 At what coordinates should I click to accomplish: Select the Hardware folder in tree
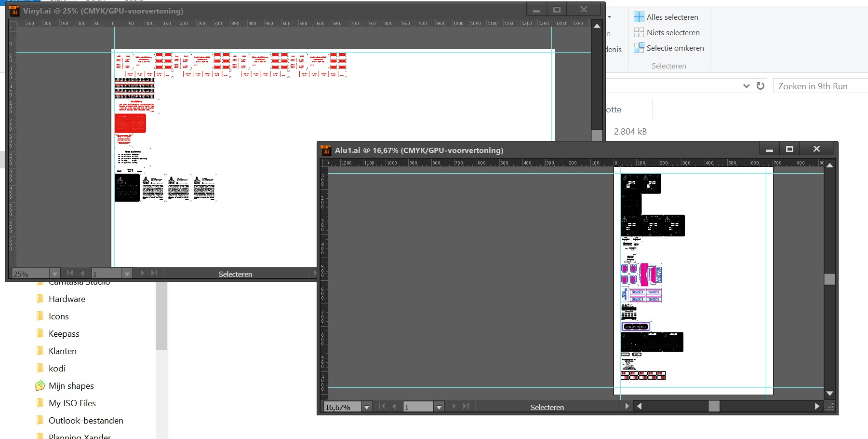click(x=67, y=299)
